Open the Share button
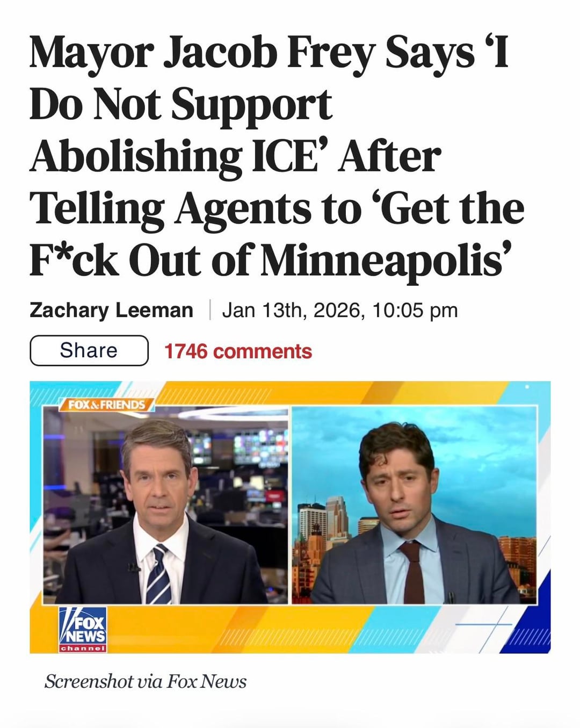This screenshot has width=580, height=728. (89, 350)
